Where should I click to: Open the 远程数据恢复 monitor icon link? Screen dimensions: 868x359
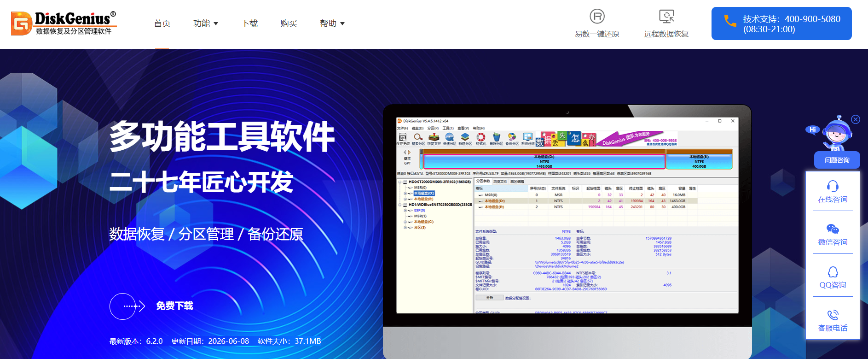tap(666, 24)
